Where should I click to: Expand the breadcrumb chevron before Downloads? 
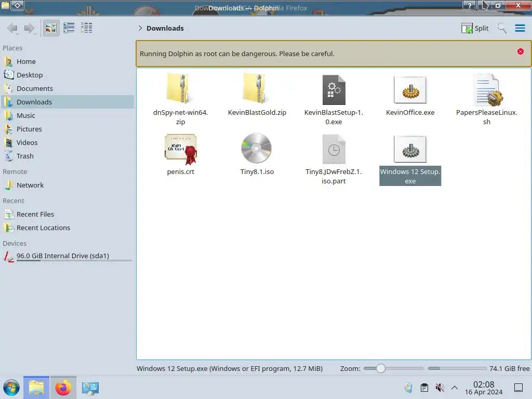tap(140, 28)
